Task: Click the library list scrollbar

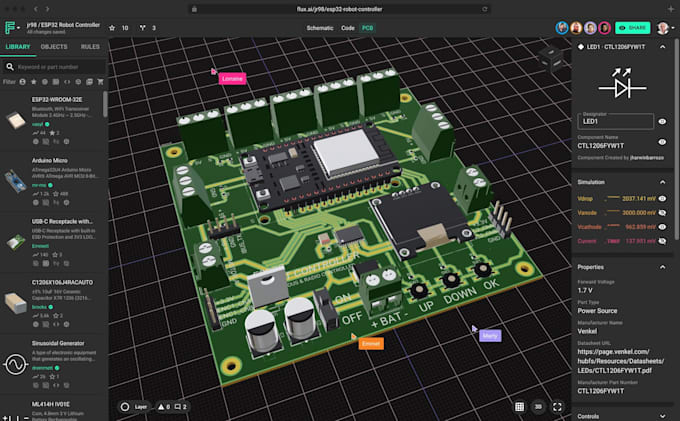Action: (105, 104)
